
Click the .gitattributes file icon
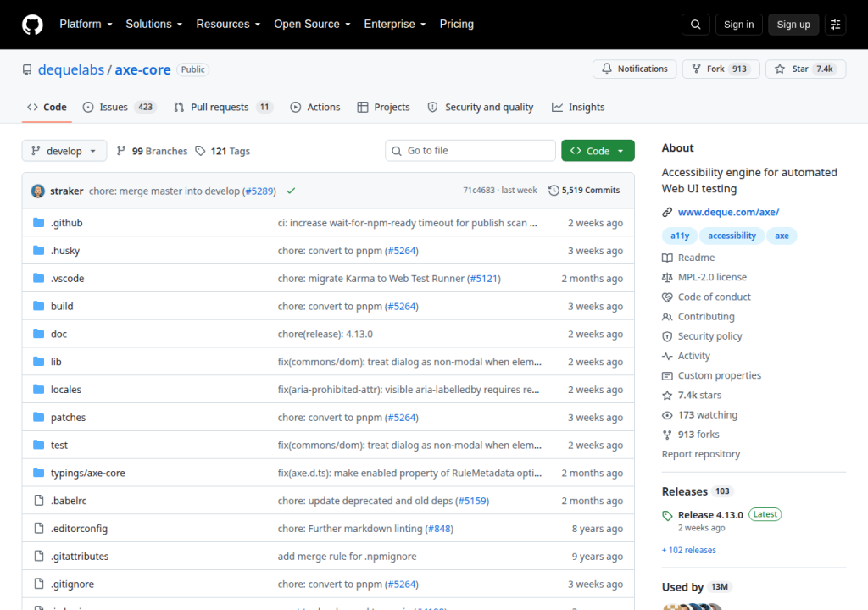(39, 556)
